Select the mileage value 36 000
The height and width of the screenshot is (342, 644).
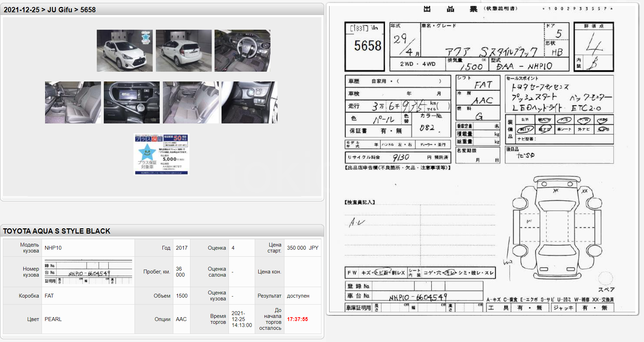pyautogui.click(x=180, y=272)
